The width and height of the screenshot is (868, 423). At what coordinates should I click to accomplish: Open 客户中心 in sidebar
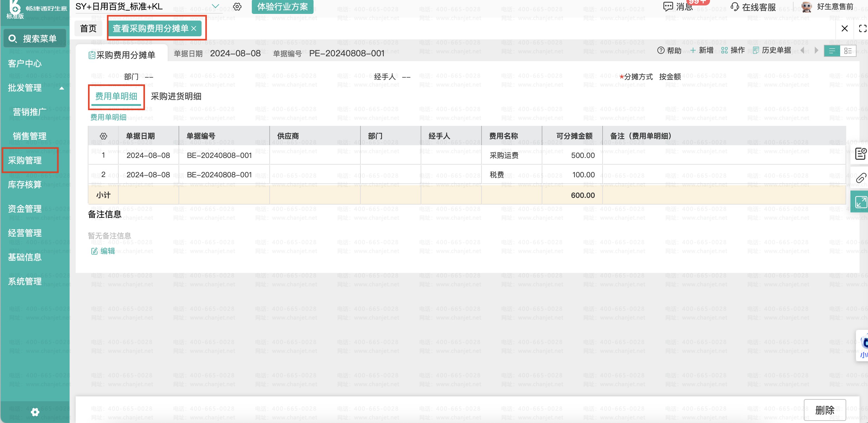coord(25,64)
